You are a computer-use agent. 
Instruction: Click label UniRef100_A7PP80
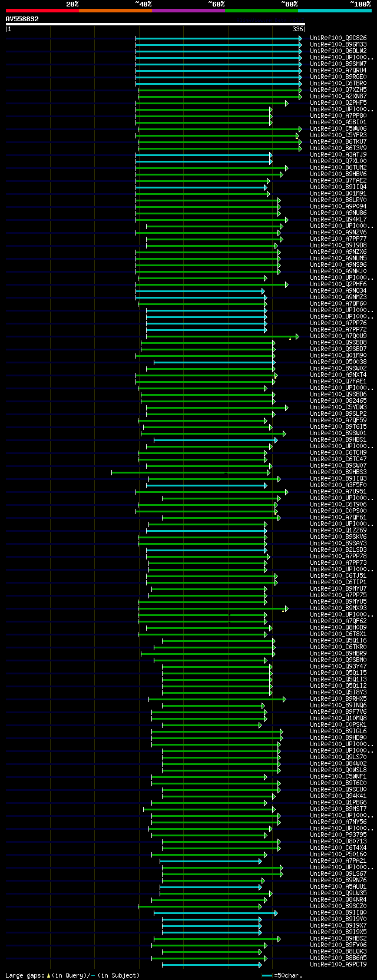click(338, 116)
